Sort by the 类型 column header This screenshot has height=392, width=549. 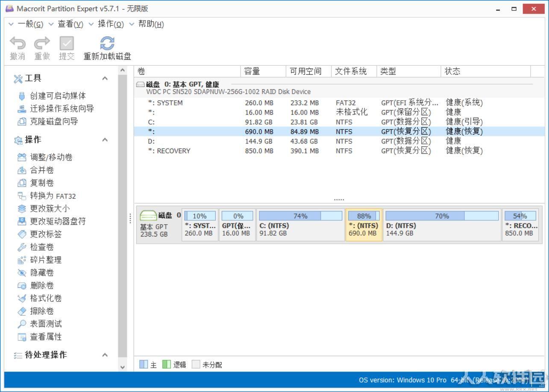[409, 71]
